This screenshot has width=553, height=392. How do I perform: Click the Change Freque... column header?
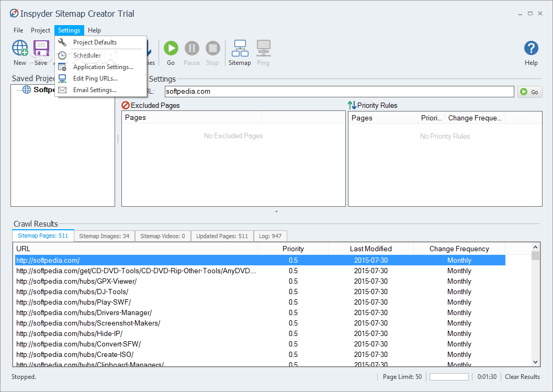tap(475, 118)
